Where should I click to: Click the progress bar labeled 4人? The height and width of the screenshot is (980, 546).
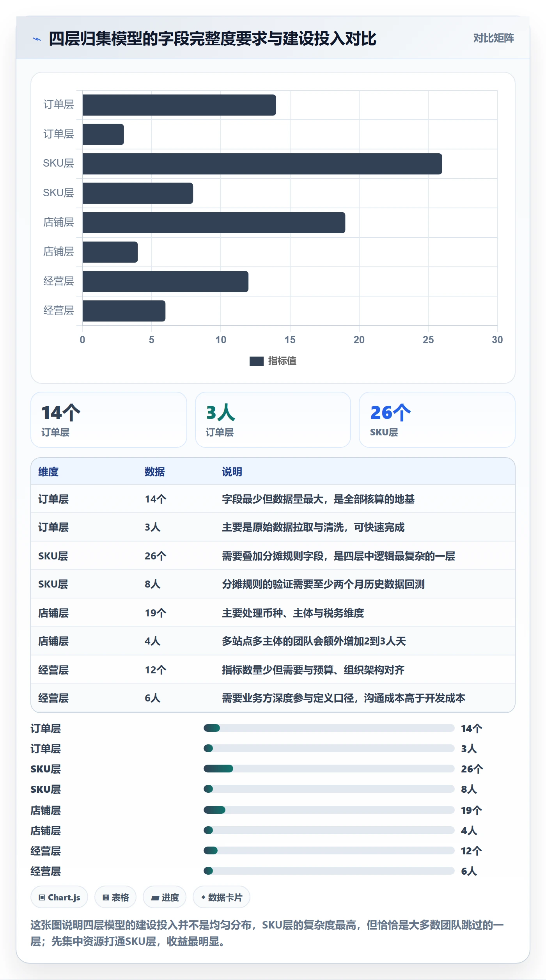329,830
